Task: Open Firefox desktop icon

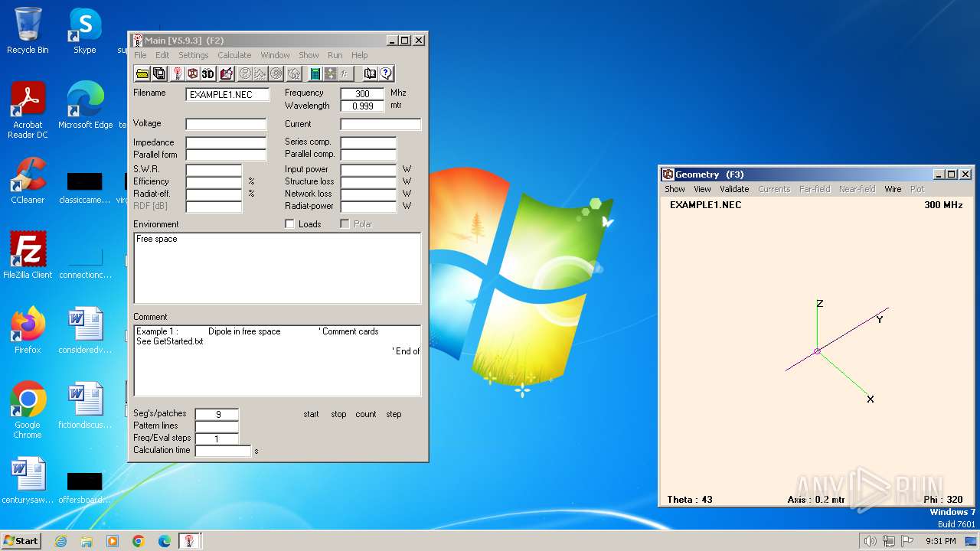Action: coord(28,330)
